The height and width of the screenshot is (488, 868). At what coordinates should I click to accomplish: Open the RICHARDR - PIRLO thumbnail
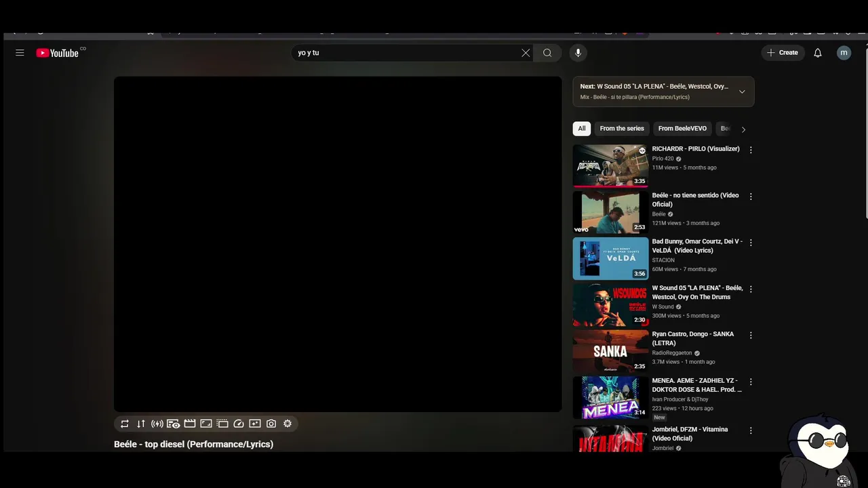(x=610, y=165)
